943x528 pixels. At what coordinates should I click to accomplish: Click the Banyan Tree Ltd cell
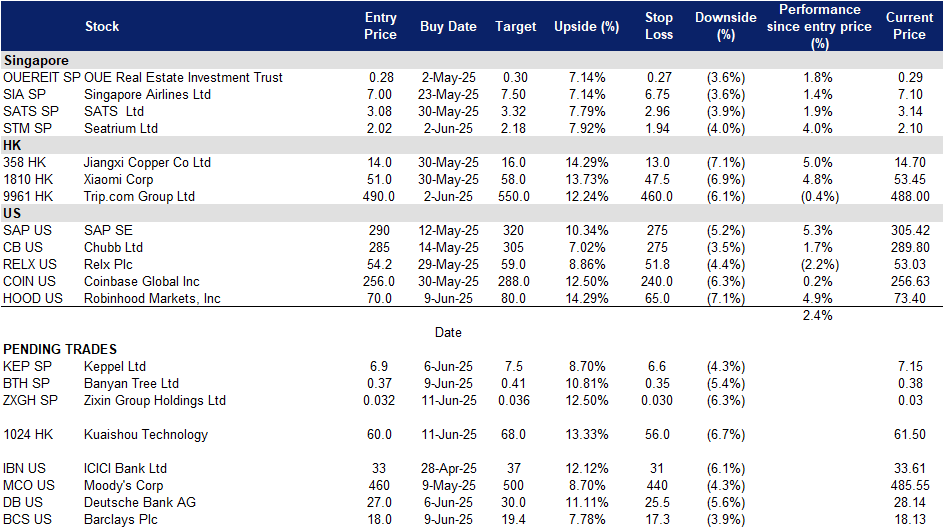point(131,383)
